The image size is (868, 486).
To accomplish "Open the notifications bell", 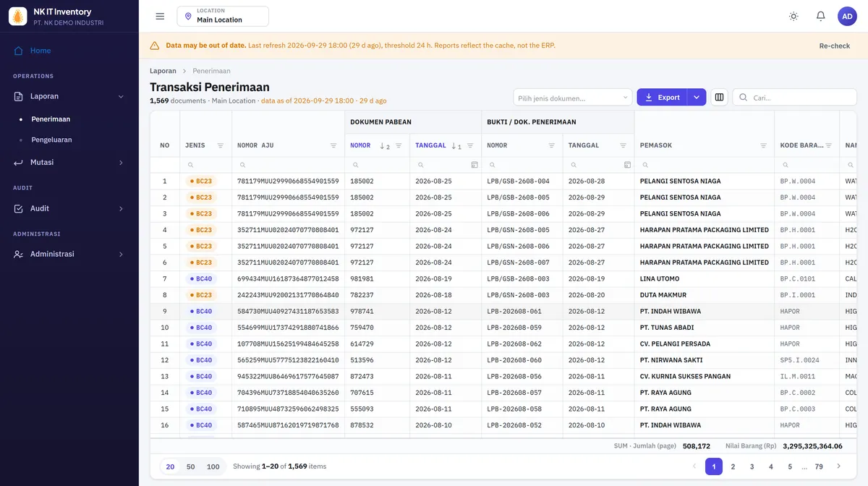I will click(x=820, y=16).
